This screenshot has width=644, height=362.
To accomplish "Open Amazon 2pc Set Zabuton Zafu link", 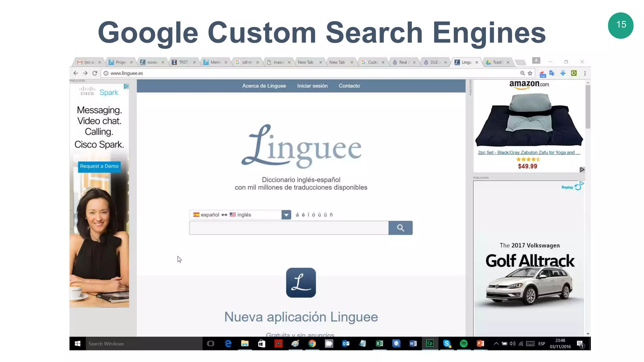I will [x=529, y=153].
